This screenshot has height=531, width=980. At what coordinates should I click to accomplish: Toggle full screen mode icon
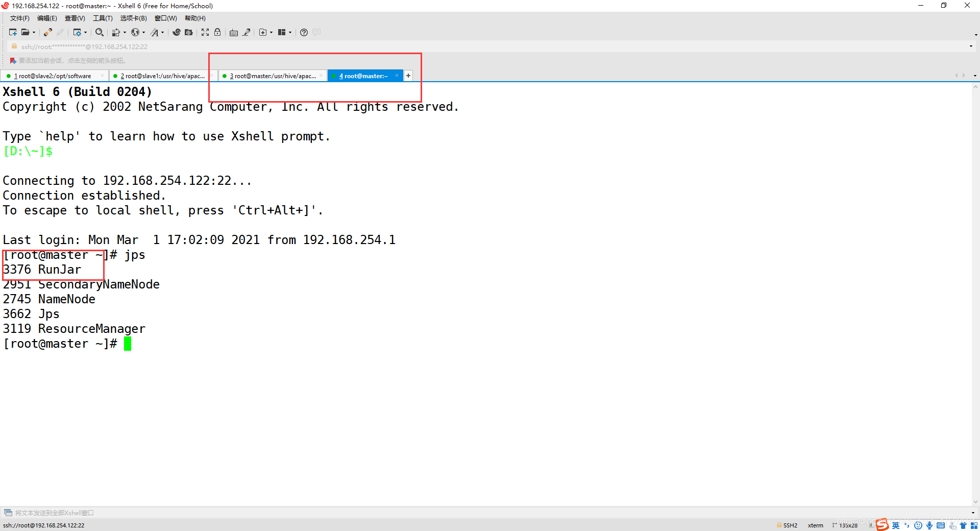click(205, 32)
